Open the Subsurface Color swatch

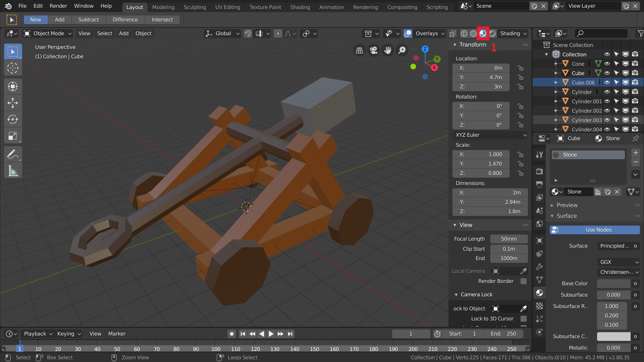pos(614,337)
